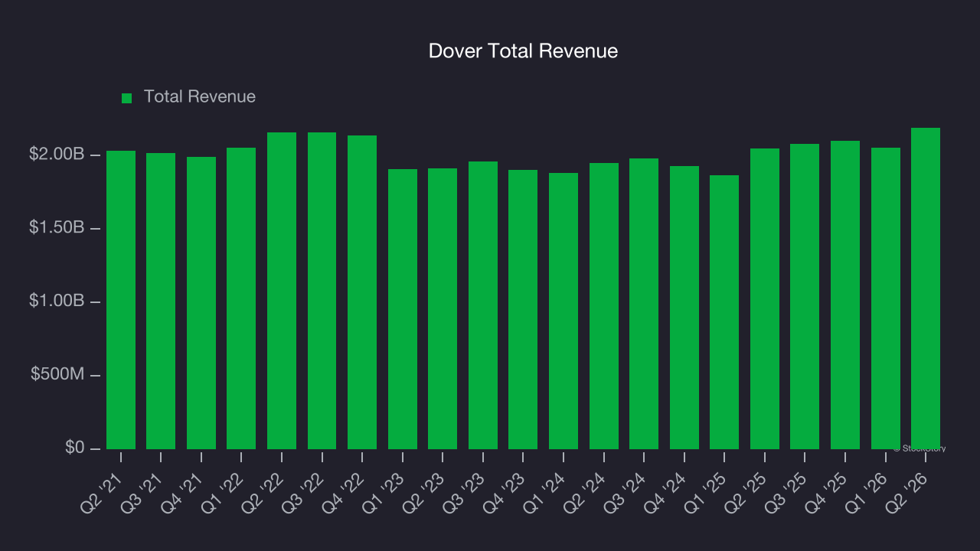Select the Q3 '23 revenue bar

(483, 305)
